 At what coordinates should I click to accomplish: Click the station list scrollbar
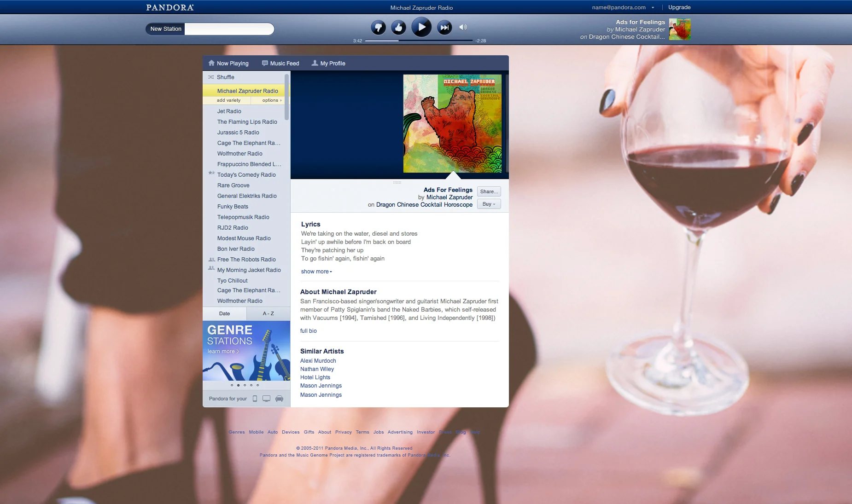pyautogui.click(x=287, y=98)
